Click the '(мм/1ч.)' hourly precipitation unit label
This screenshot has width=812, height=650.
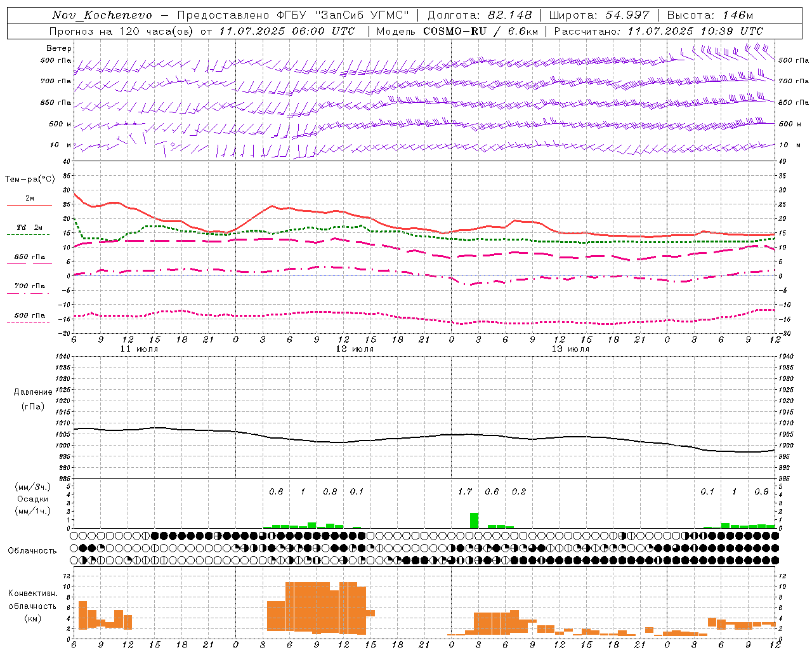[x=33, y=511]
